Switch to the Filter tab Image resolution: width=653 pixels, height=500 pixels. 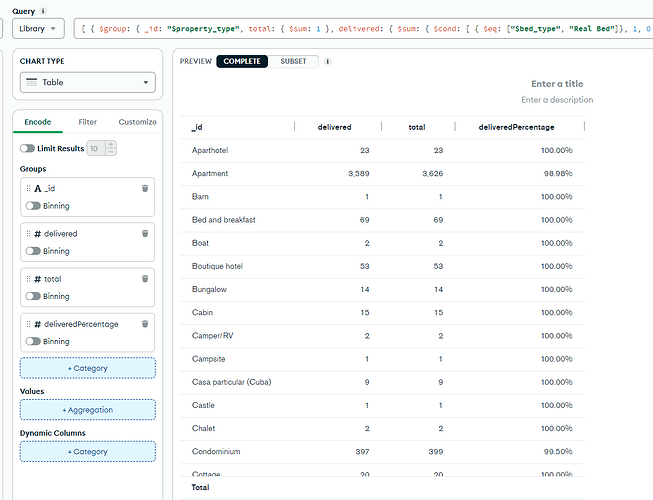coord(88,122)
